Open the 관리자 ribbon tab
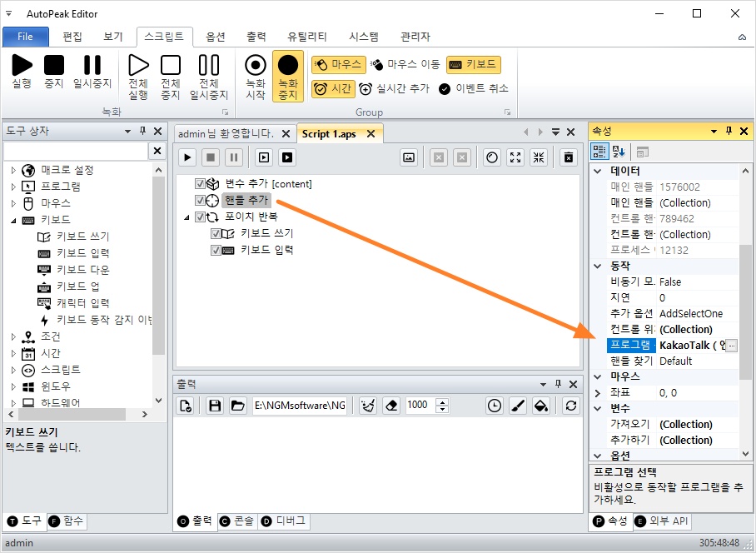Screen dimensions: 756x553 [415, 37]
